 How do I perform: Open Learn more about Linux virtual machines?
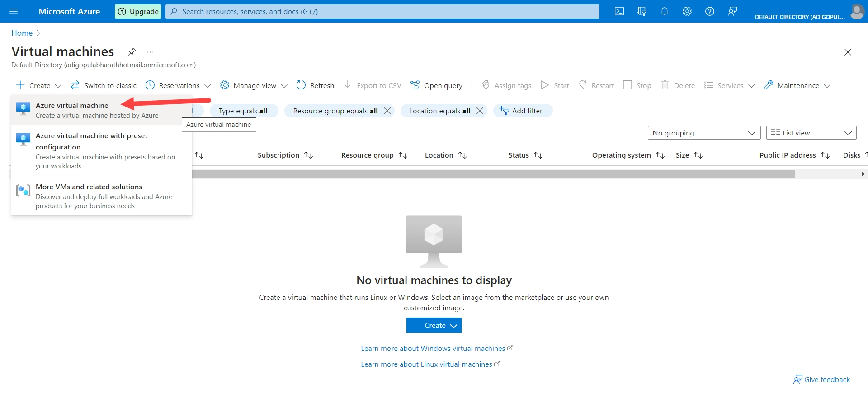coord(430,364)
